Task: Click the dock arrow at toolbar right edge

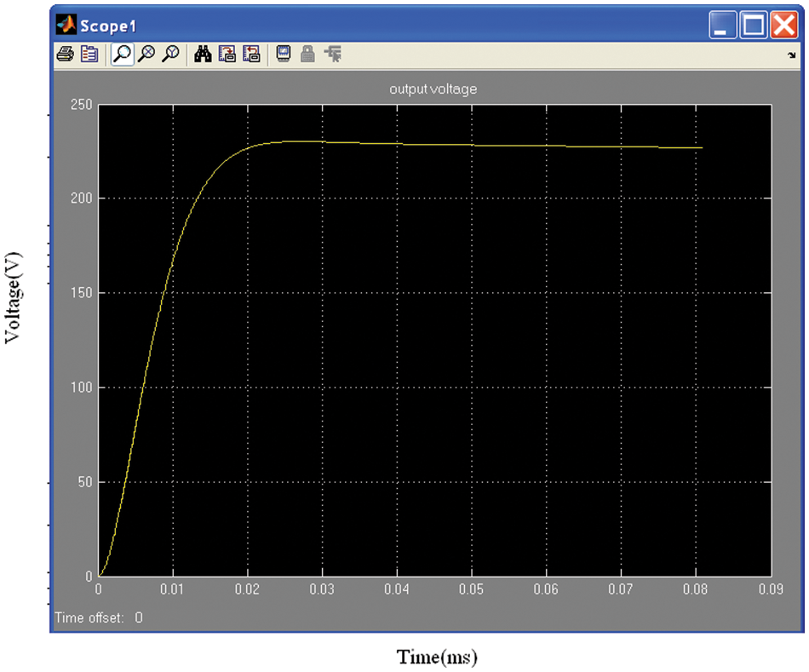Action: pyautogui.click(x=791, y=56)
